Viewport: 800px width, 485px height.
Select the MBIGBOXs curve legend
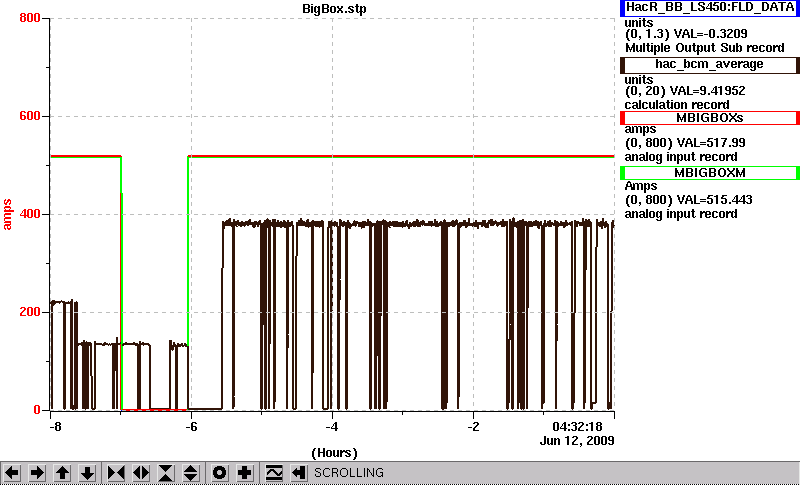[x=710, y=118]
